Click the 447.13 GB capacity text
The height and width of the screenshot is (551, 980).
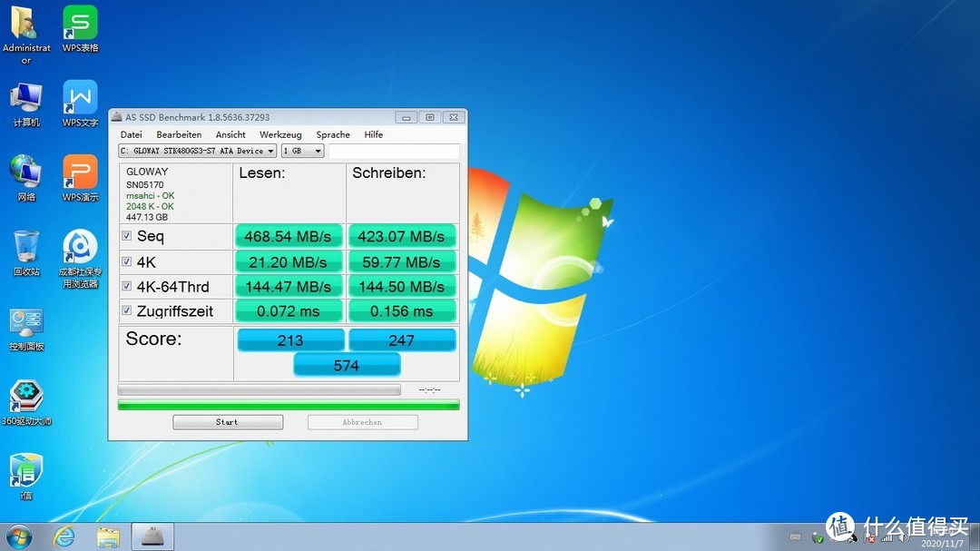(x=147, y=217)
